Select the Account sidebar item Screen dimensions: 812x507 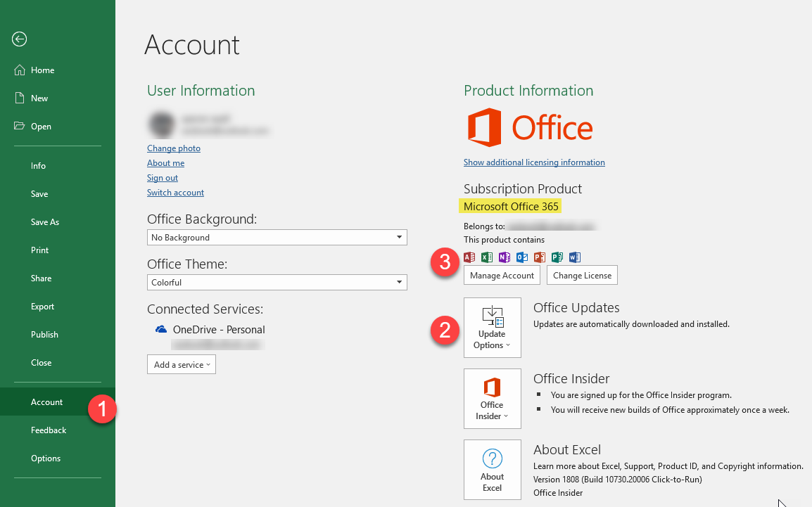tap(58, 402)
